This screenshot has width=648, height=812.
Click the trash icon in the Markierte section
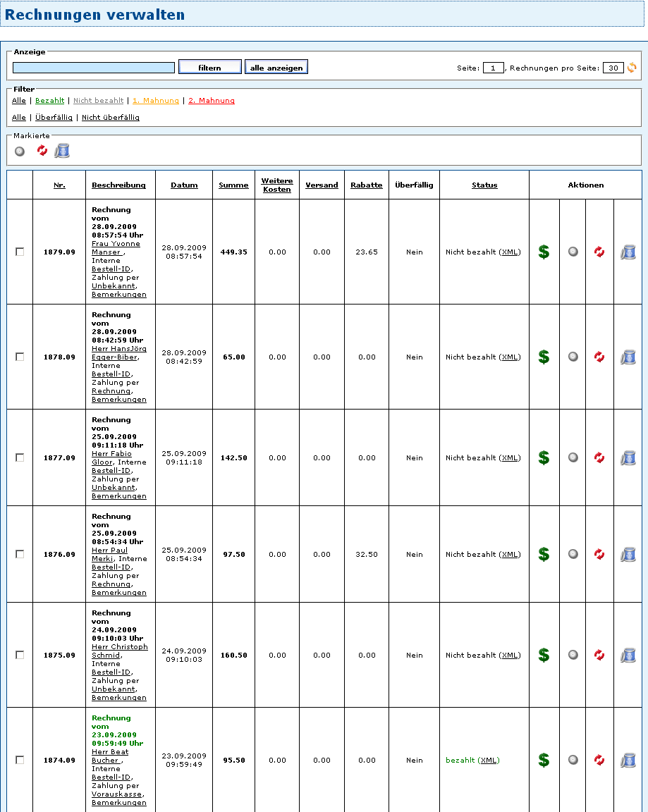click(x=62, y=151)
